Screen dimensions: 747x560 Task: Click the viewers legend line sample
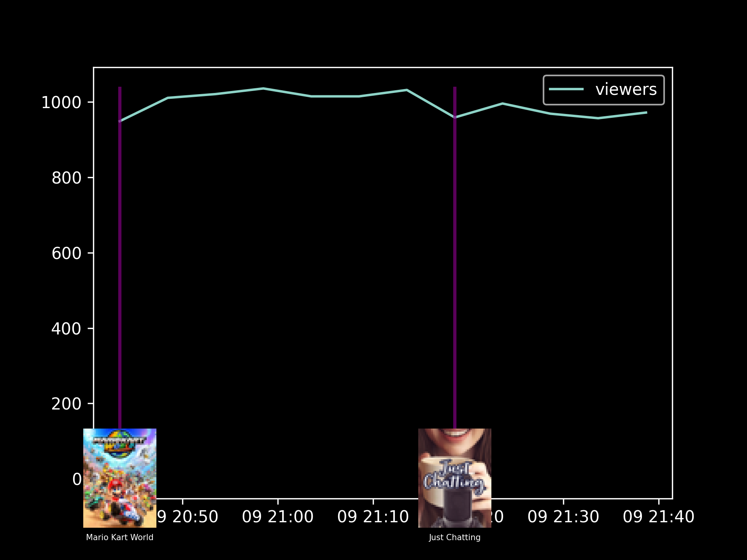[566, 89]
